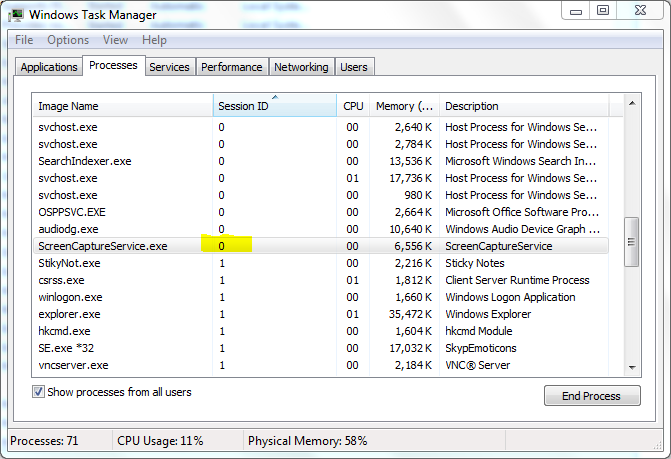This screenshot has width=671, height=459.
Task: Select the OSPPSVC.EXE process row
Action: tap(321, 212)
